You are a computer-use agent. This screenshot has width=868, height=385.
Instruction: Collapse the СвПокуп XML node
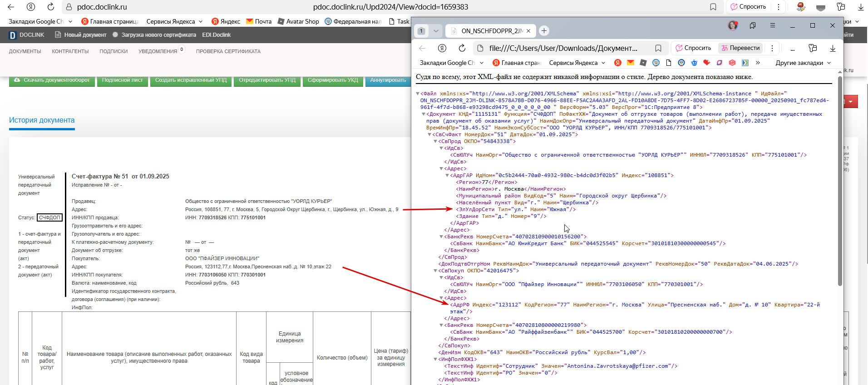coord(435,271)
